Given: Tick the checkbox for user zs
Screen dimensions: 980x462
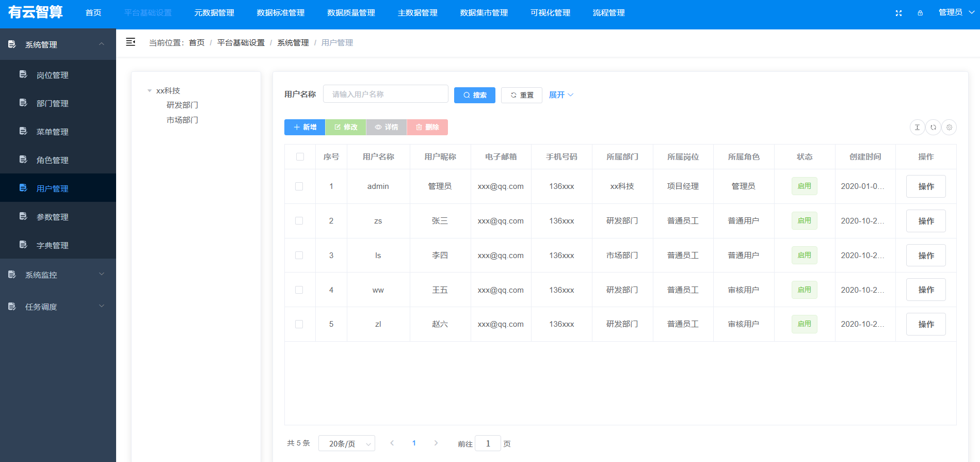Looking at the screenshot, I should click(299, 220).
